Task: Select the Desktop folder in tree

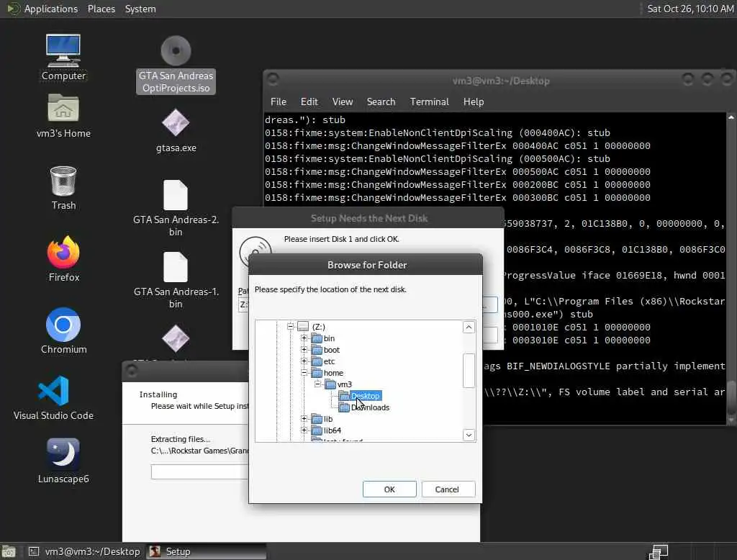Action: (x=365, y=396)
